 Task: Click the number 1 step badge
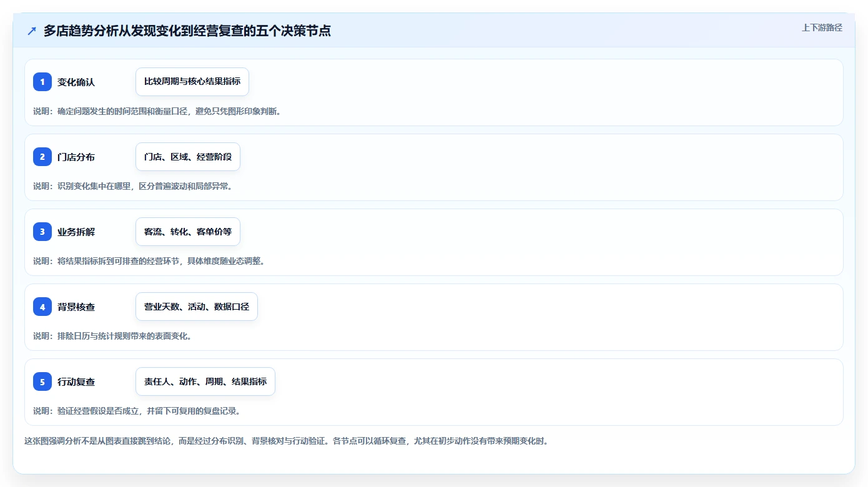coord(42,82)
